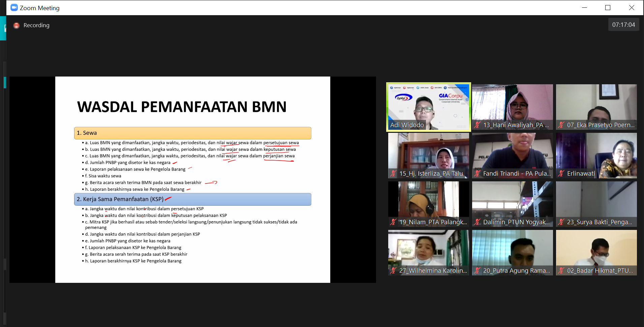Screen dimensions: 644x327
Task: Click the Zoom camera logo in the title bar
Action: click(x=14, y=7)
